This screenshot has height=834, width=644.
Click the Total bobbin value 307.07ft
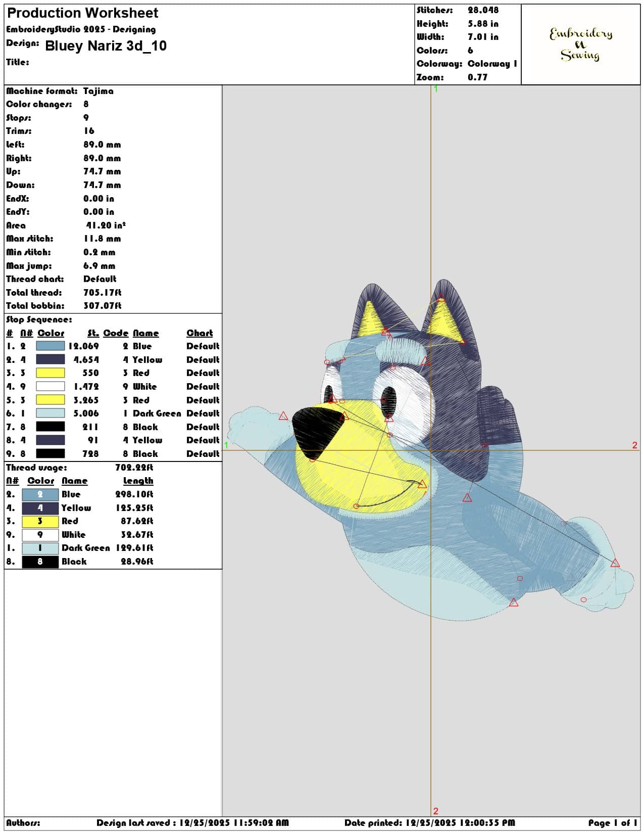pyautogui.click(x=103, y=306)
